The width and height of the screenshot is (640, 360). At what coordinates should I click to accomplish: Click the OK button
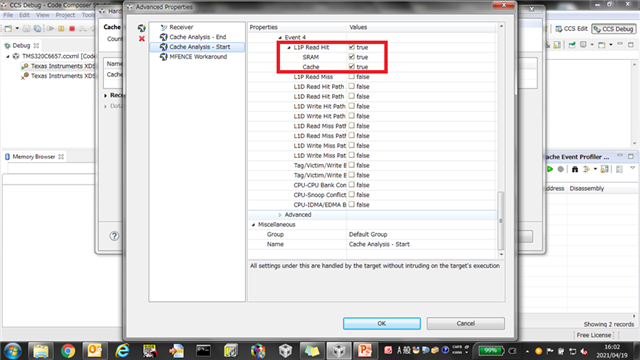[x=382, y=323]
